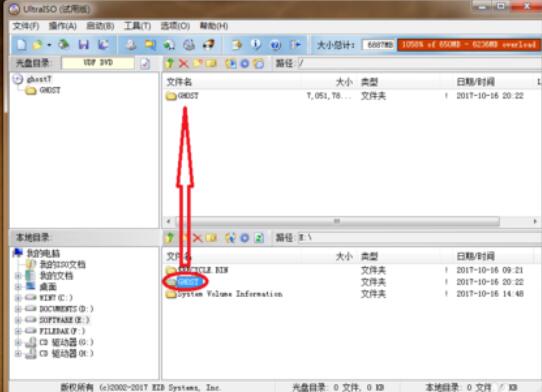Expand the 我的文档 tree node
This screenshot has height=392, width=542.
coord(18,276)
